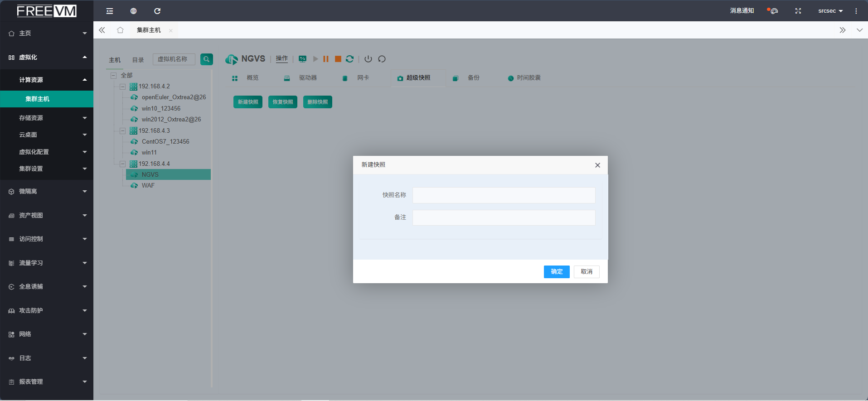This screenshot has width=868, height=401.
Task: Close the 新建快照 dialog with X
Action: [597, 165]
